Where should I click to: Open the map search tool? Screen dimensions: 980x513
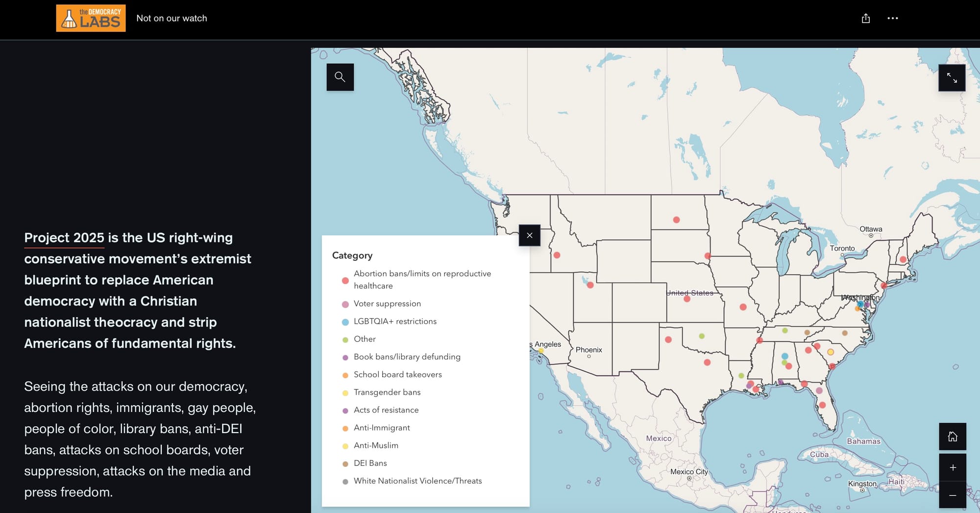click(340, 77)
